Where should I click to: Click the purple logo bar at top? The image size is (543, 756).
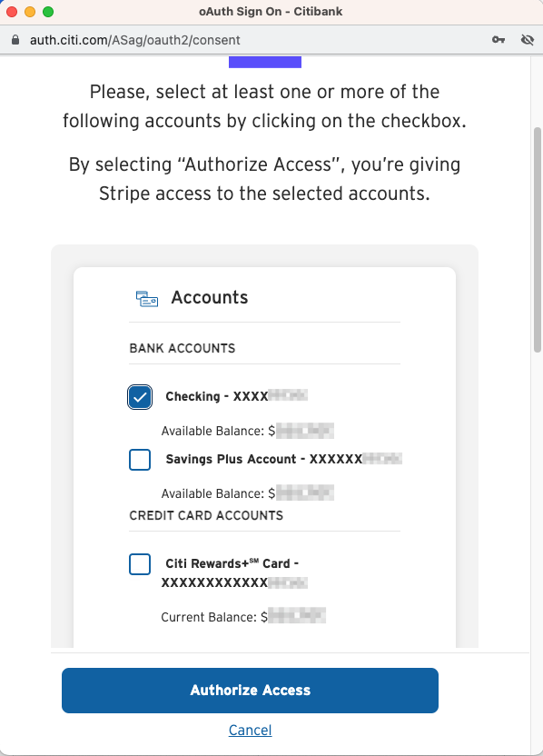point(265,62)
